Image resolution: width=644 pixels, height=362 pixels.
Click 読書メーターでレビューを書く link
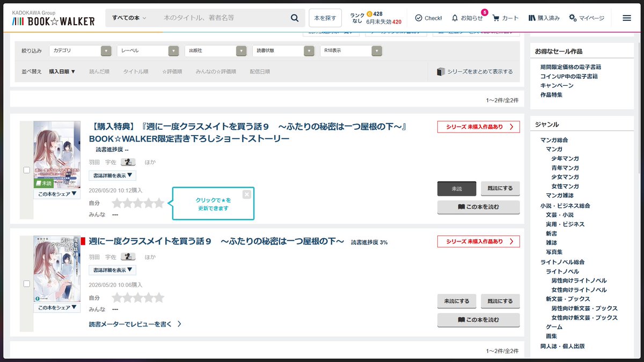(135, 324)
